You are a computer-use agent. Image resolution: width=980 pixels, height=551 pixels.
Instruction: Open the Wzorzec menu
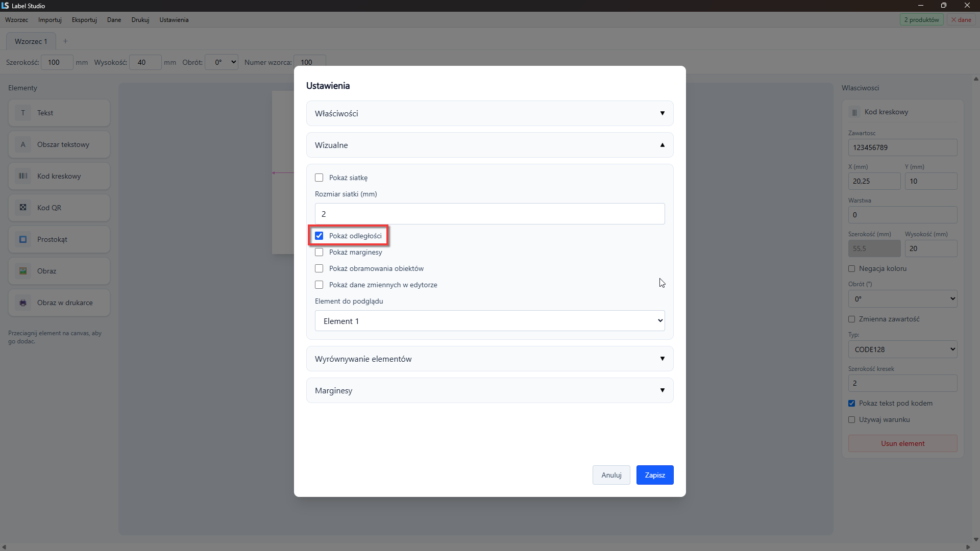[16, 20]
